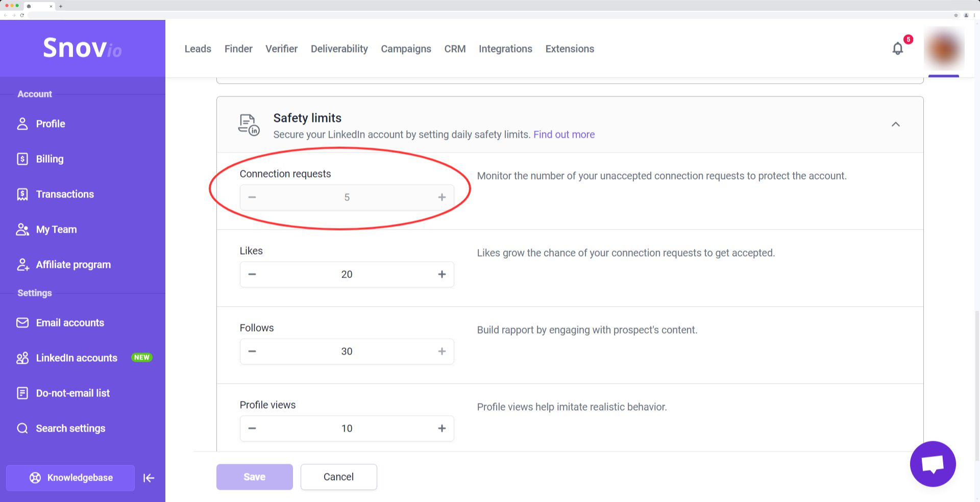Go to Billing in sidebar
980x502 pixels.
(x=50, y=159)
